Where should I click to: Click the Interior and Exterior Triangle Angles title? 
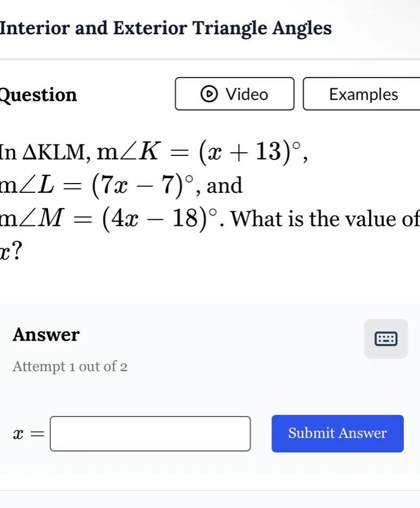point(166,28)
